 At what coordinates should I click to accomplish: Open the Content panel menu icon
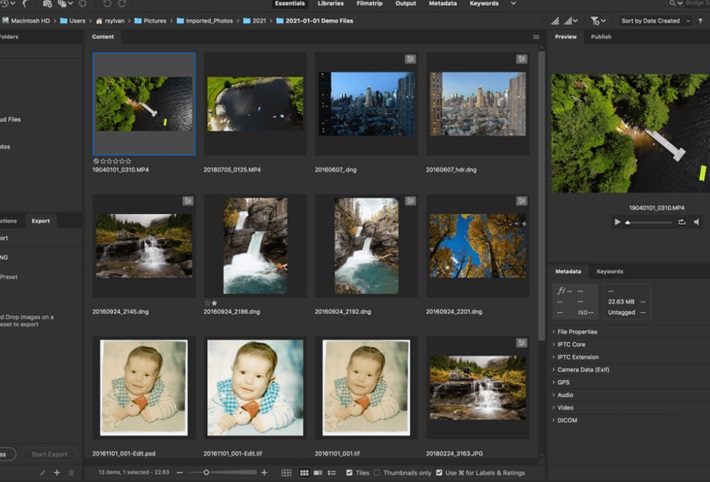(536, 37)
